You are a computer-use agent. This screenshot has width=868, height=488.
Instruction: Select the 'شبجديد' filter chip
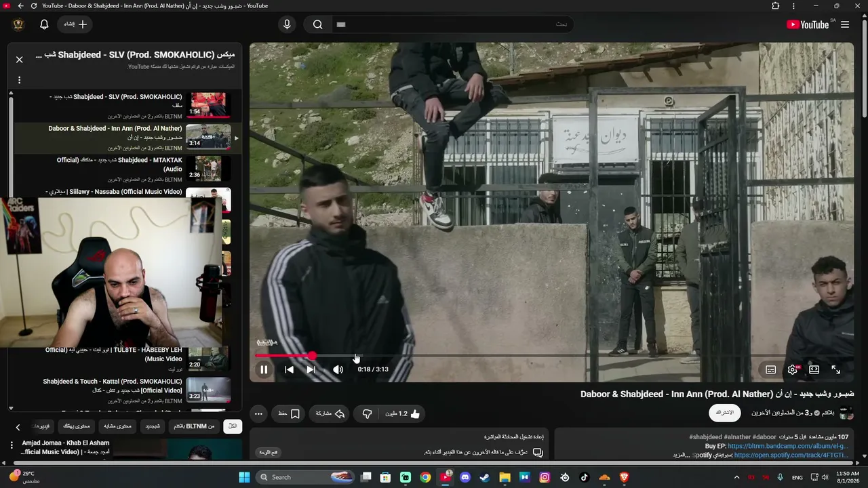[153, 426]
